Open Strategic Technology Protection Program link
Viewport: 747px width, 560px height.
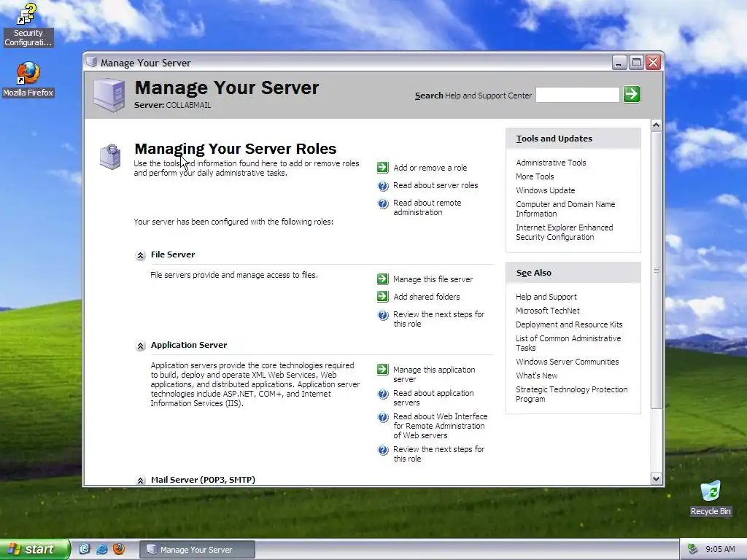(571, 394)
